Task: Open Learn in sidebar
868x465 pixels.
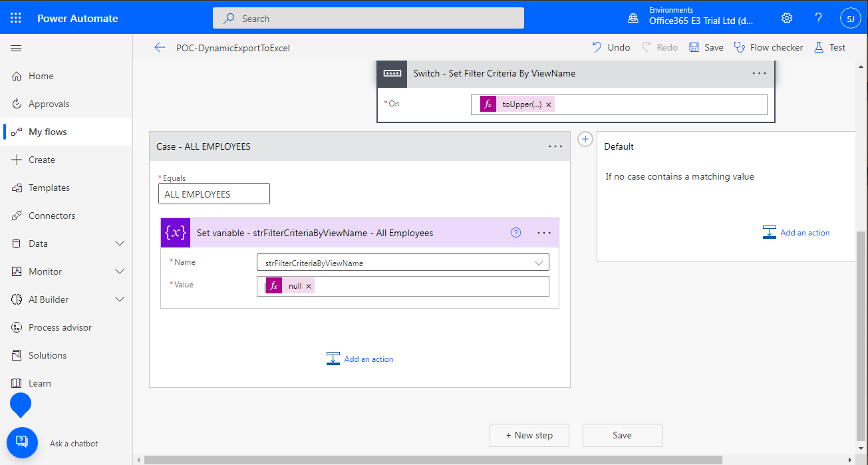Action: [67, 383]
